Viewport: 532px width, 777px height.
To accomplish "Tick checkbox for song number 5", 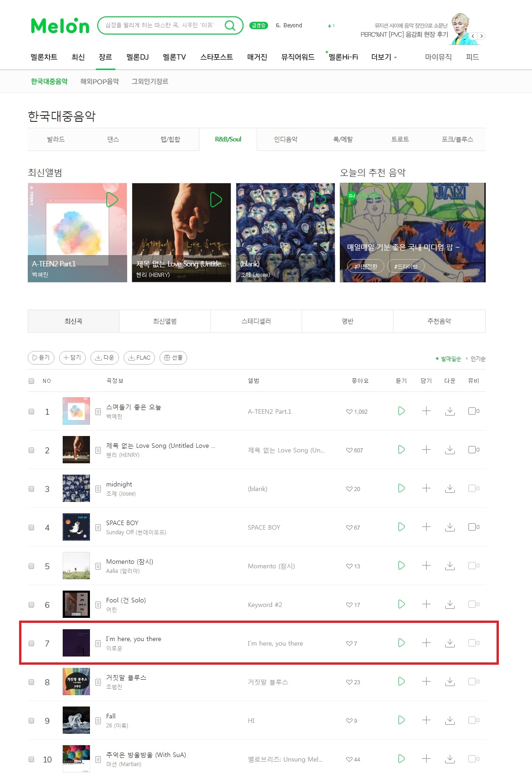I will (x=31, y=566).
